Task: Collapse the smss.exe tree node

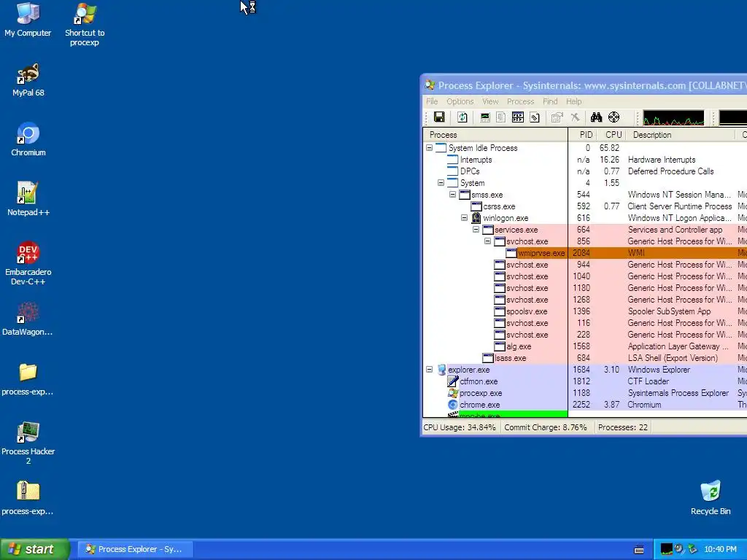Action: click(x=452, y=194)
